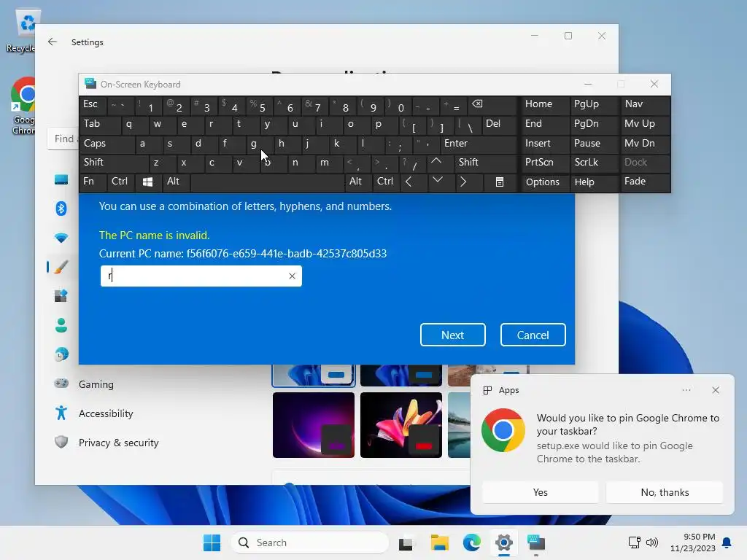Tap the Del key
Viewport: 747px width, 560px height.
click(x=499, y=124)
